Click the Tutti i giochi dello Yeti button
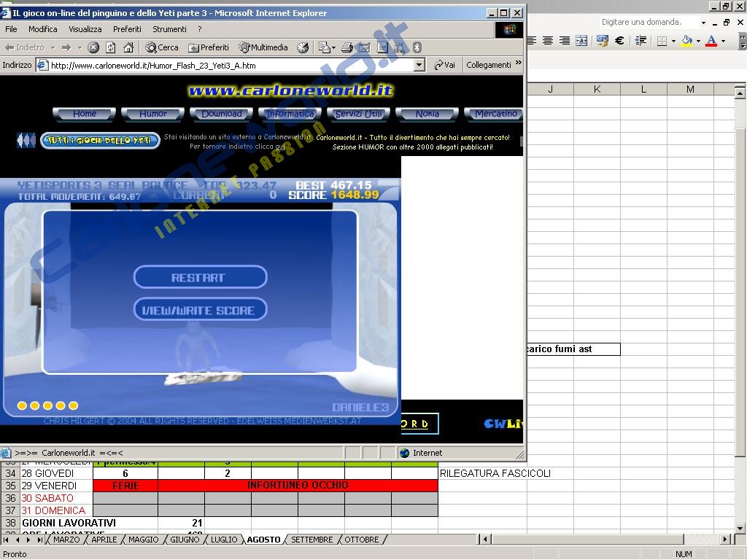This screenshot has height=560, width=747. 100,141
